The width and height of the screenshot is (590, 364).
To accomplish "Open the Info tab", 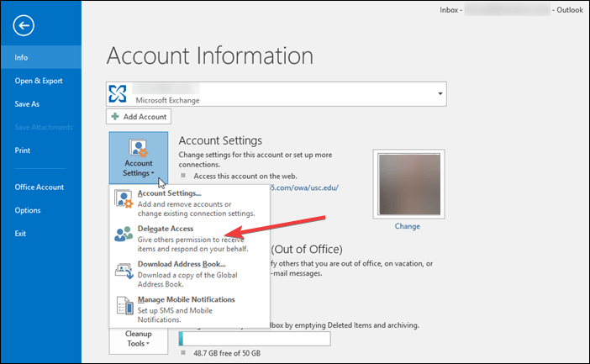I will [x=40, y=57].
